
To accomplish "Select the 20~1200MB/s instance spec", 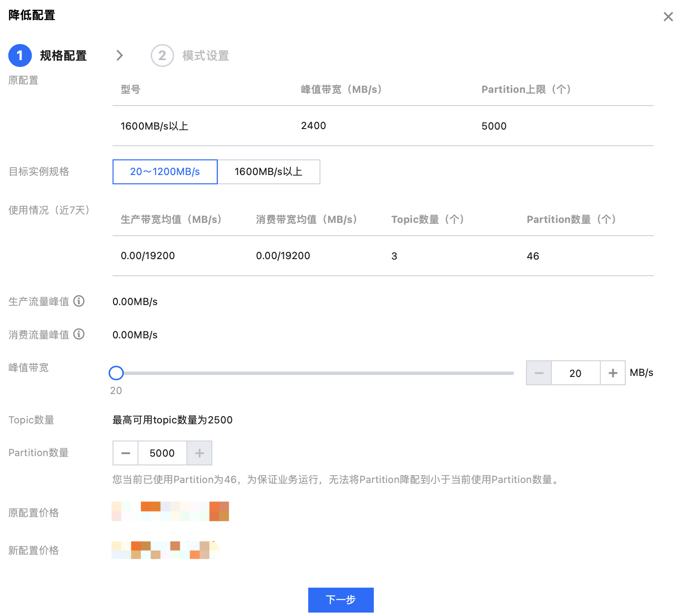I will (165, 172).
